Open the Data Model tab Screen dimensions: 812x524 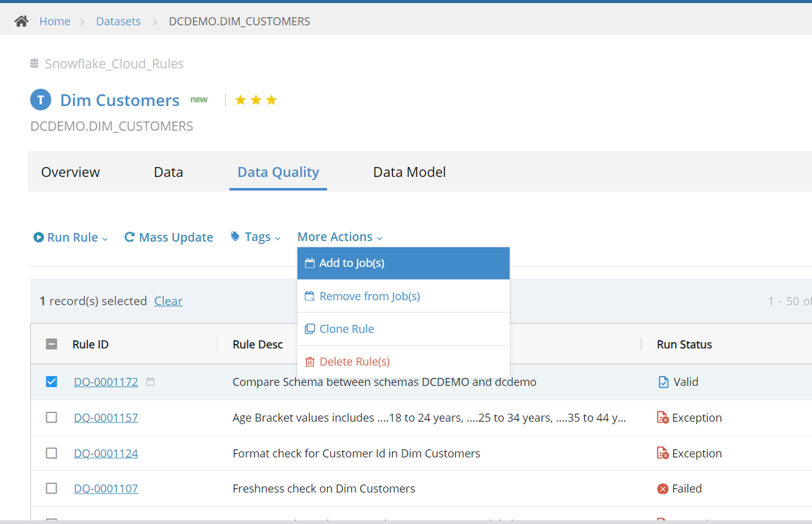410,172
